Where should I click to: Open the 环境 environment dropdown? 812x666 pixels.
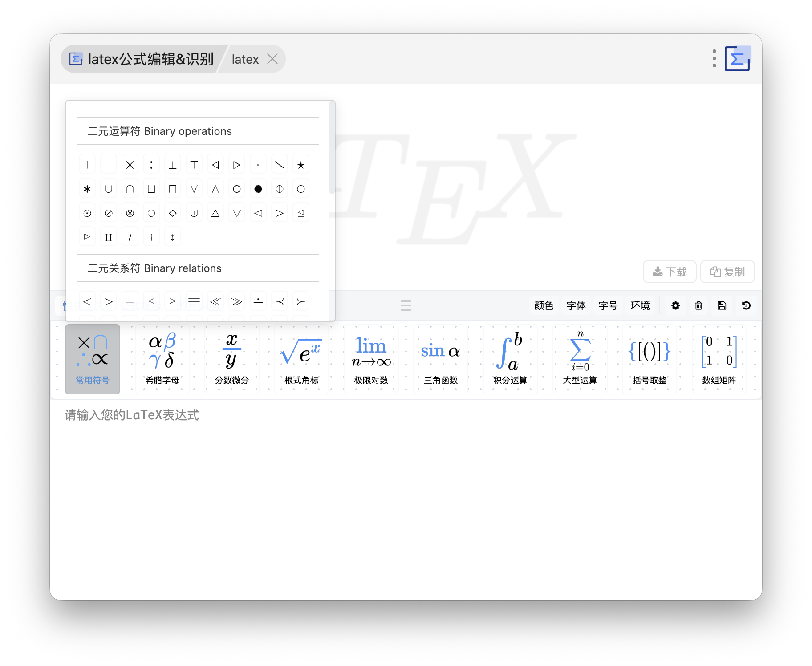[x=640, y=305]
